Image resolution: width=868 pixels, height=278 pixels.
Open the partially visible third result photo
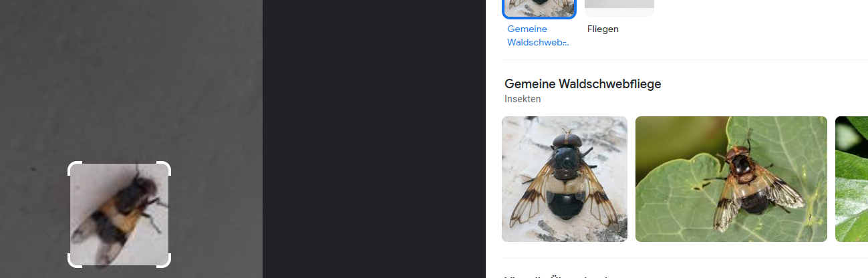(851, 179)
